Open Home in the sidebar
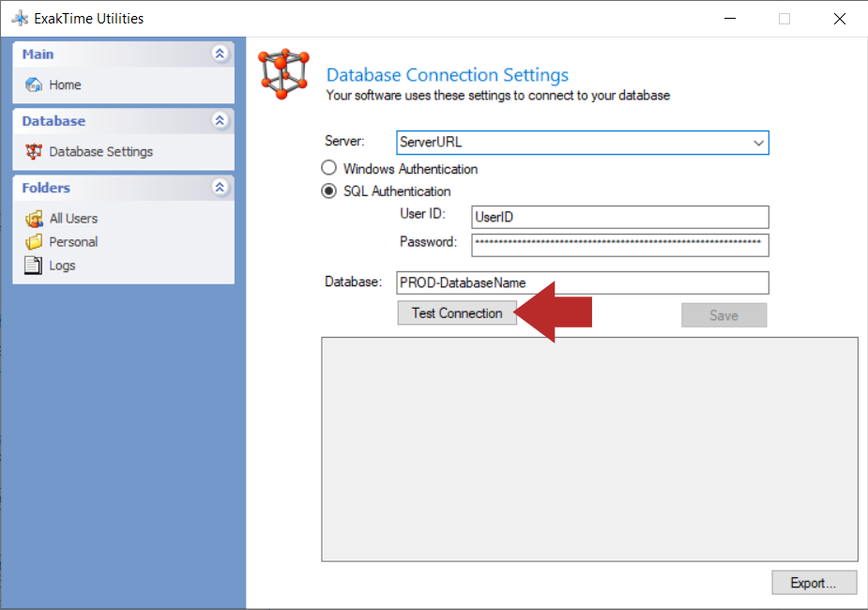Image resolution: width=868 pixels, height=610 pixels. pyautogui.click(x=65, y=84)
